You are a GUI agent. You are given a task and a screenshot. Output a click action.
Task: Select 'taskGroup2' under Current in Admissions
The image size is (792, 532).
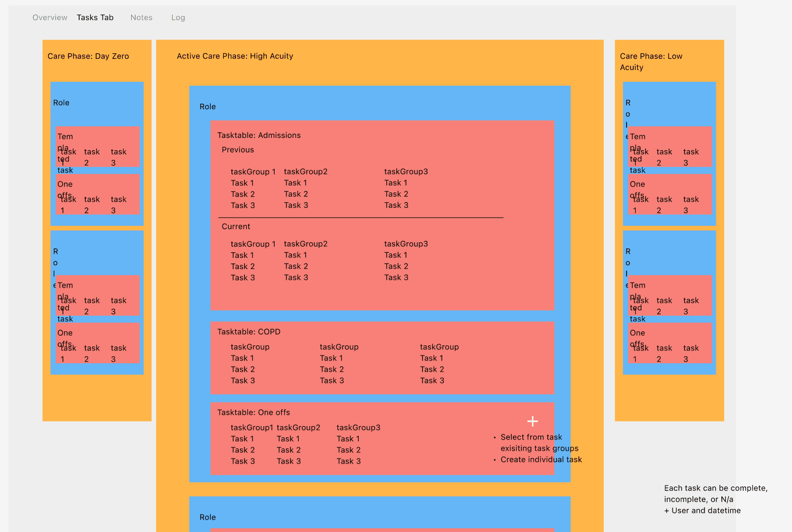tap(306, 244)
